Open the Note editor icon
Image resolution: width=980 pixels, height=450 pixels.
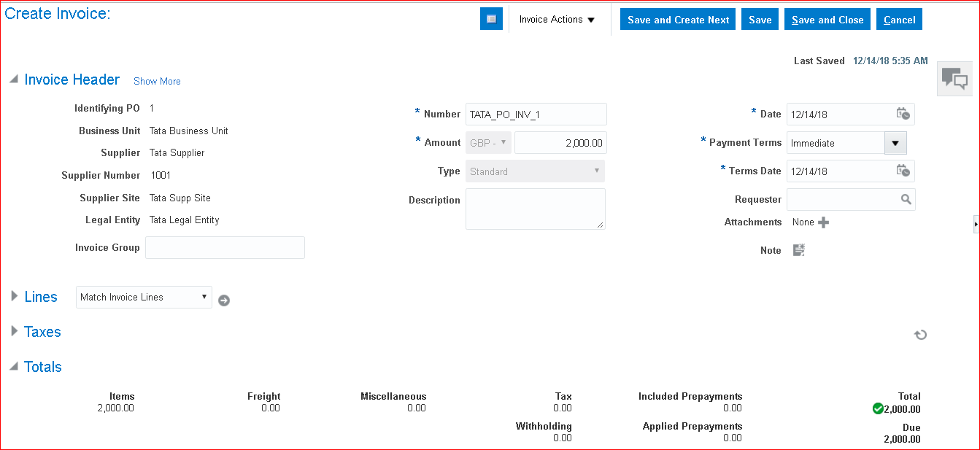(x=799, y=250)
